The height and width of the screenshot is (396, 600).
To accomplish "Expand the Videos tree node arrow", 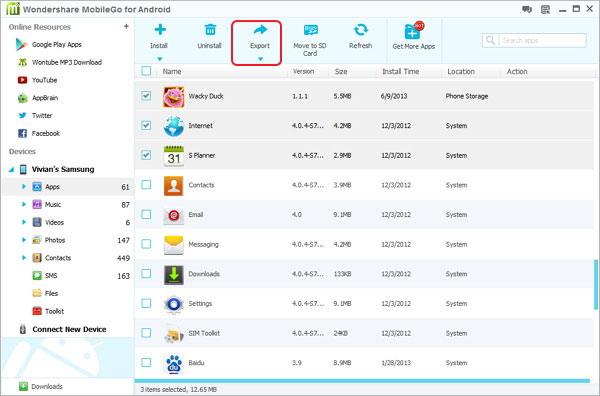I will [x=24, y=222].
